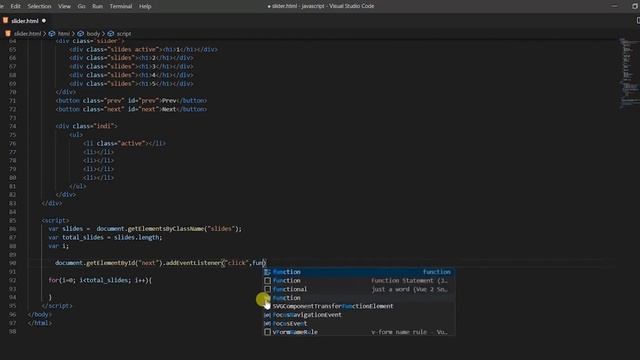Click the minimap code overview

coord(629,73)
